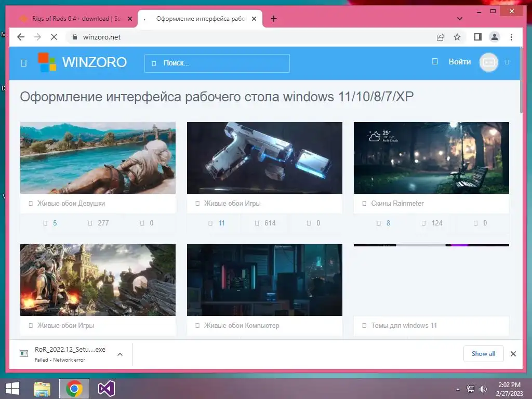The width and height of the screenshot is (532, 399).
Task: Open the Windows Start menu
Action: (12, 389)
